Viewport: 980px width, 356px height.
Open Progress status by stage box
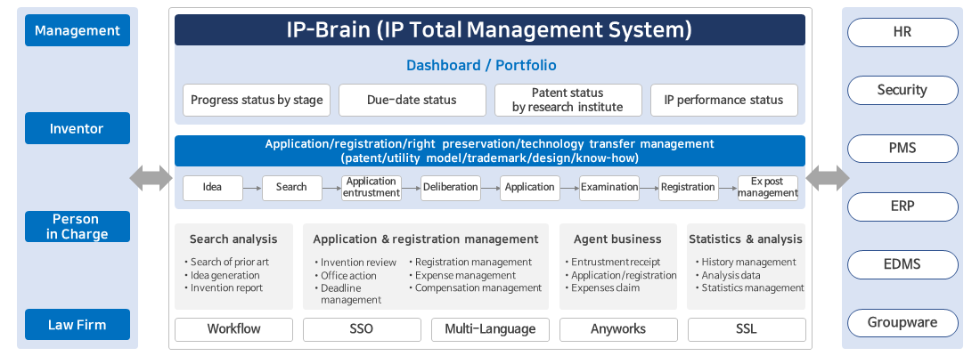point(257,100)
